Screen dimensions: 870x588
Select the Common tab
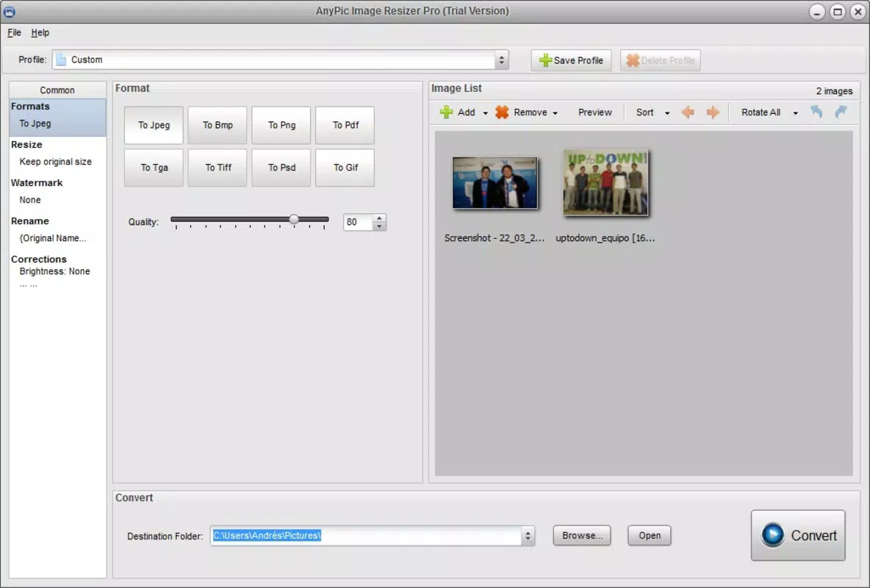tap(57, 90)
